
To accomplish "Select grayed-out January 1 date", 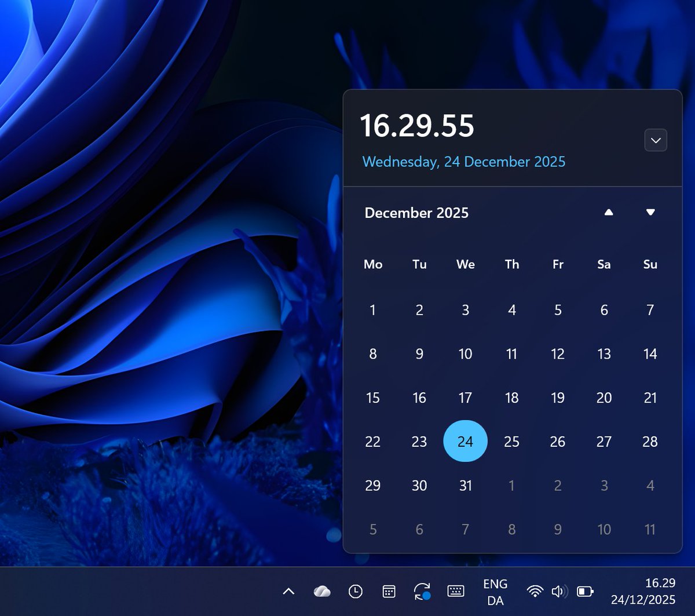I will coord(511,486).
